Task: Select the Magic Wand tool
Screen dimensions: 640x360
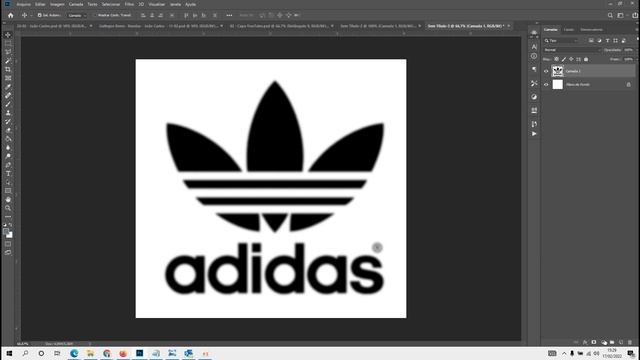Action: pos(8,61)
